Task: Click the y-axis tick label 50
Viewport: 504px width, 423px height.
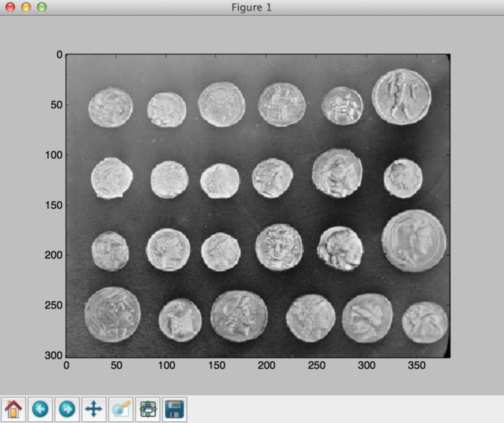Action: coord(56,105)
